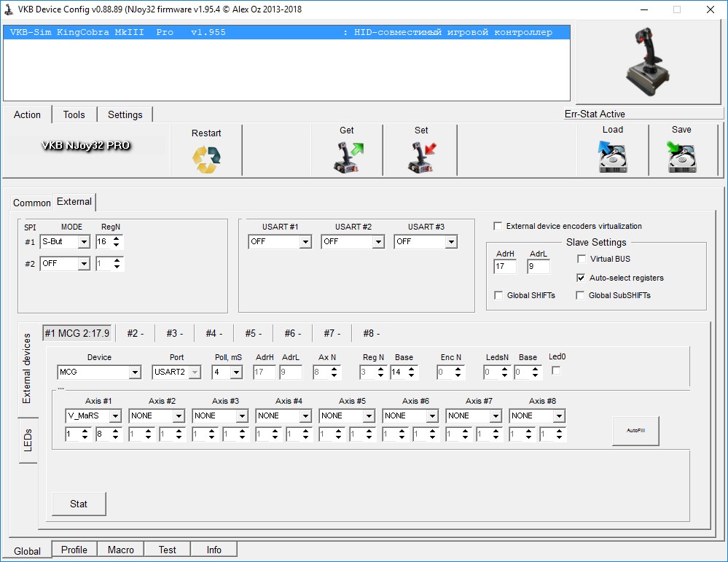This screenshot has width=728, height=562.
Task: Enable the Global SHIFTs checkbox
Action: click(498, 295)
